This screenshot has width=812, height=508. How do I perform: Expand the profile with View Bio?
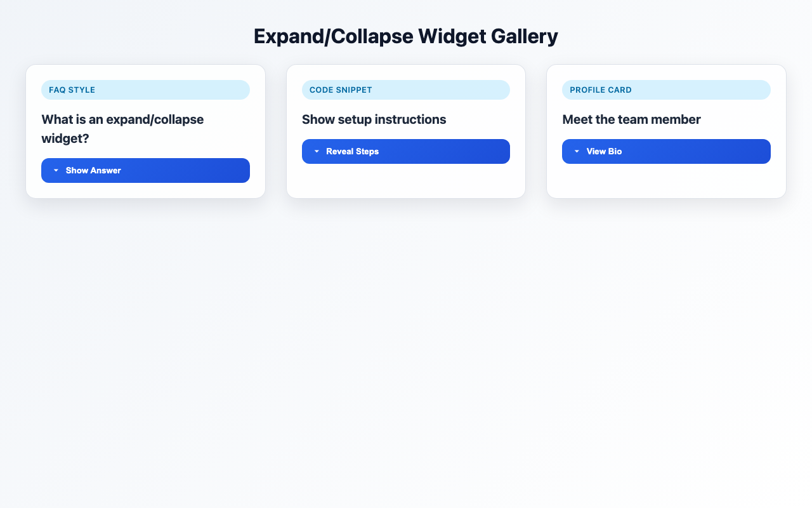pyautogui.click(x=666, y=152)
